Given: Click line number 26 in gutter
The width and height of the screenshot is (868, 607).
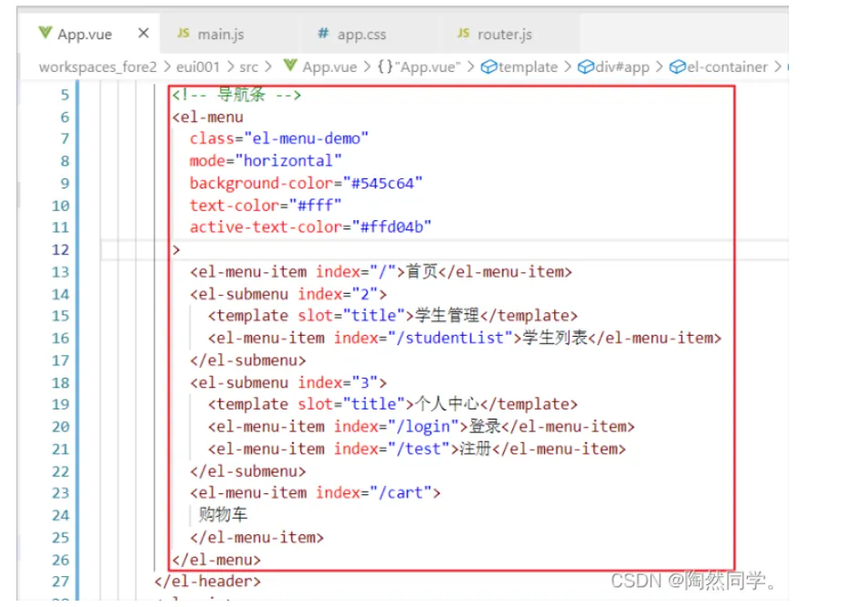Looking at the screenshot, I should tap(60, 560).
